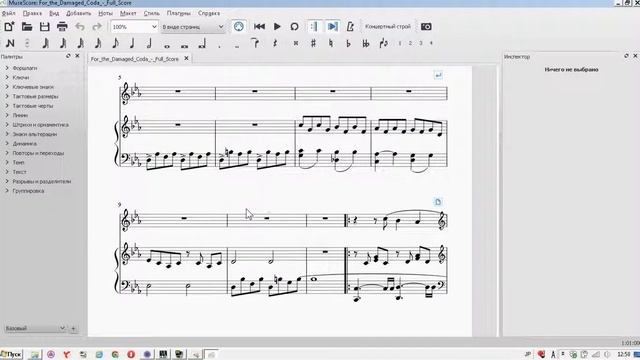Open the Правка menu
Screen dimensions: 640x360
click(32, 13)
